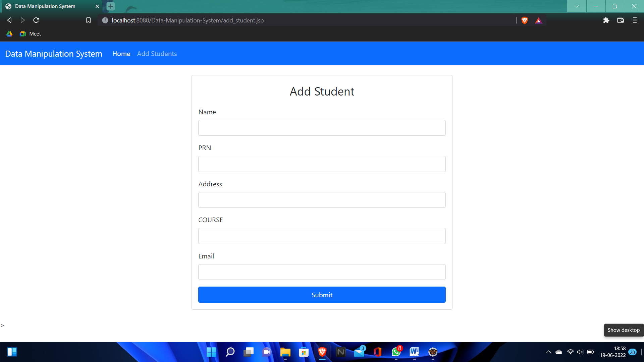This screenshot has height=362, width=644.
Task: Open WhatsApp from the taskbar
Action: (x=396, y=352)
